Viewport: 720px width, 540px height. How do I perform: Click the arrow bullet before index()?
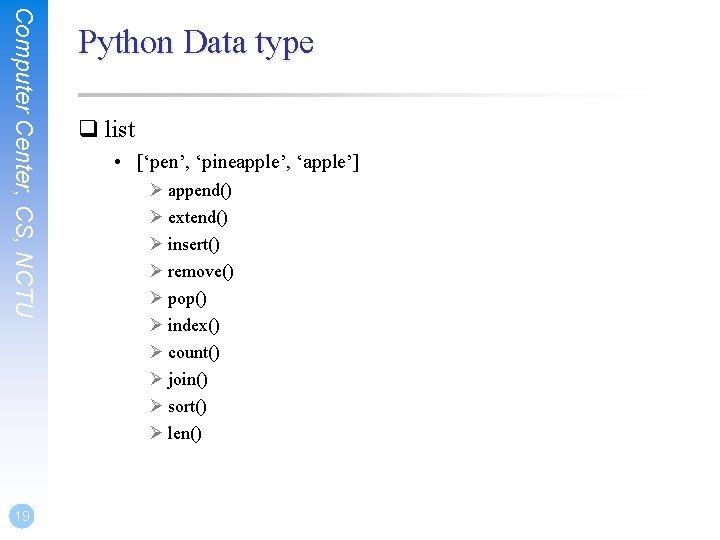click(156, 325)
